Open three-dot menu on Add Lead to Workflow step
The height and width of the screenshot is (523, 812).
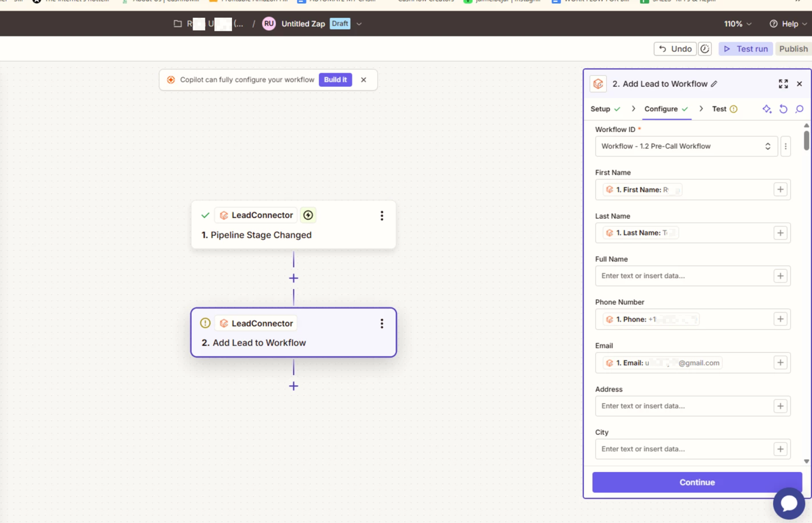pyautogui.click(x=382, y=323)
